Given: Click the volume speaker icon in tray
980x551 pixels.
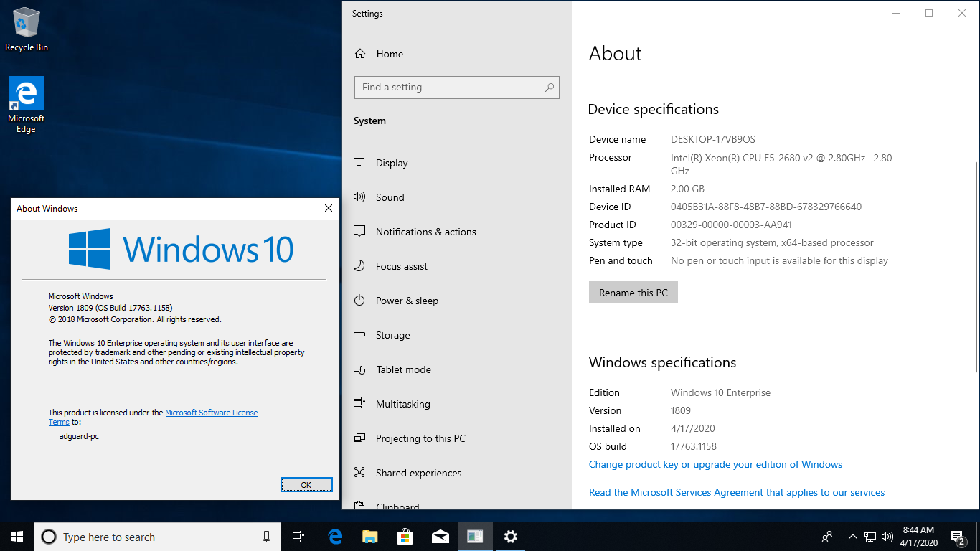Looking at the screenshot, I should [x=887, y=537].
